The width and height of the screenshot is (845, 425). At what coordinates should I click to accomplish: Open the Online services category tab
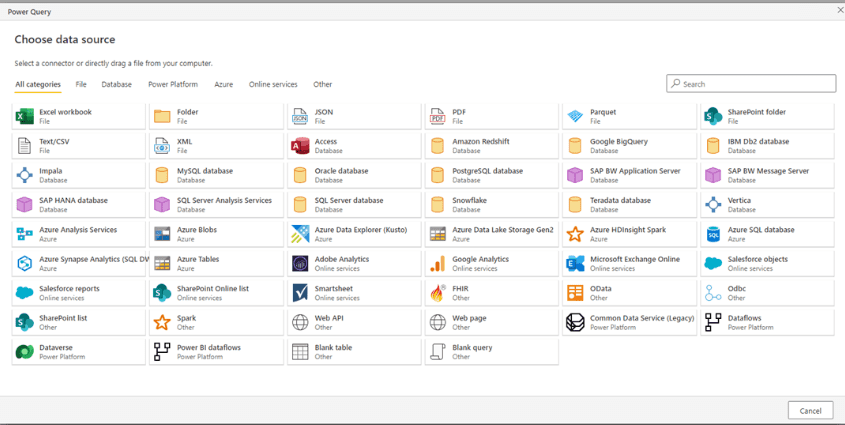[273, 84]
